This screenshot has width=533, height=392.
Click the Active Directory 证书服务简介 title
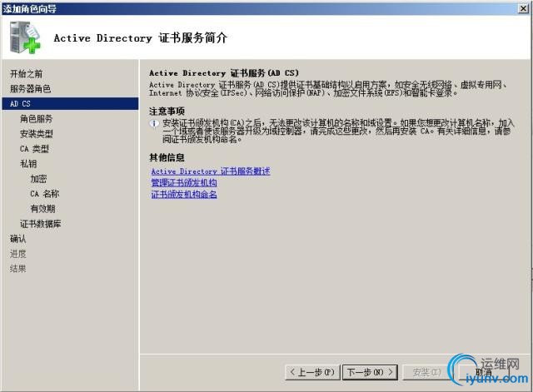point(141,37)
